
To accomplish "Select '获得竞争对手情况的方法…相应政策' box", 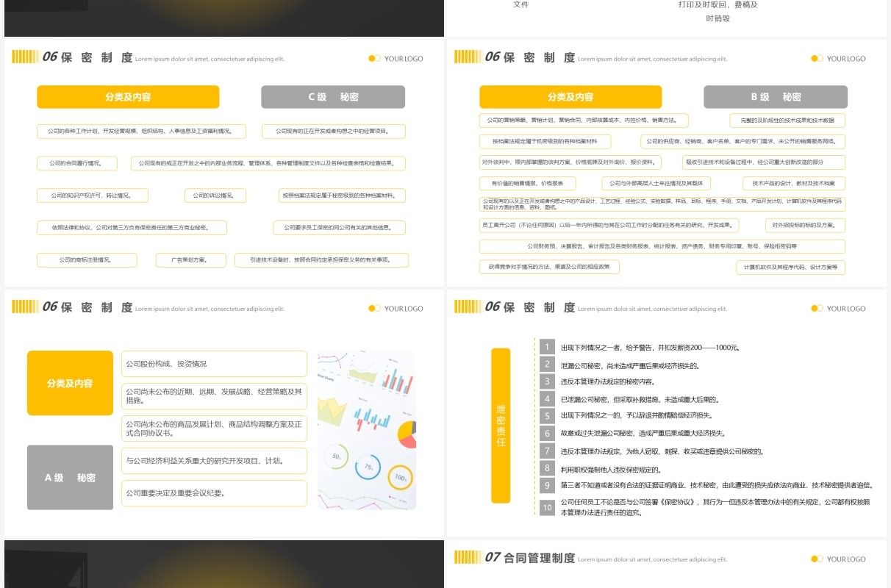I will [549, 267].
